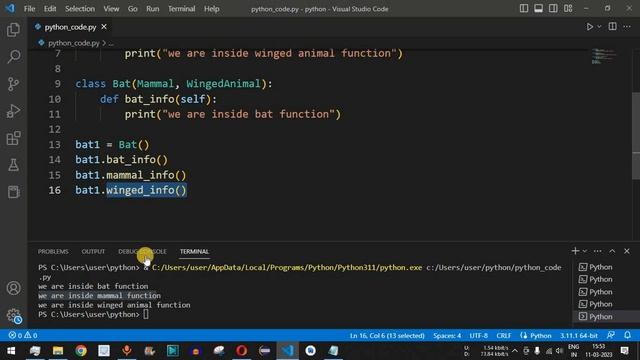Image resolution: width=640 pixels, height=360 pixels.
Task: Split the editor to the right
Action: [612, 27]
